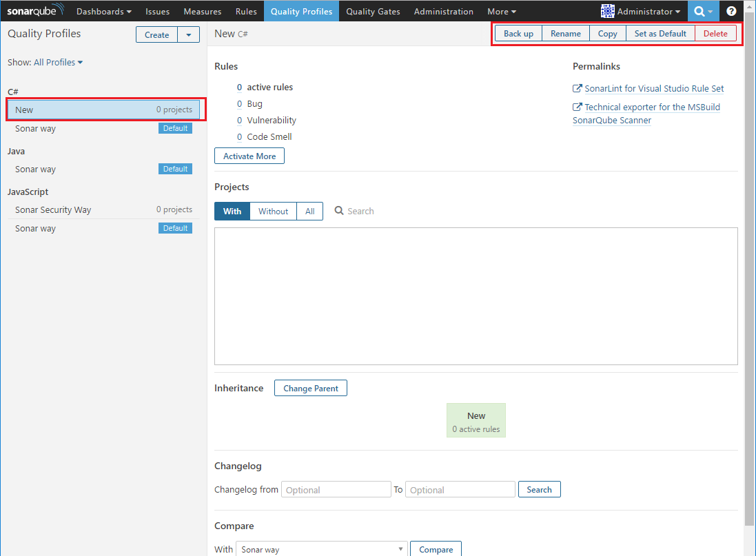Expand the Administrator account menu
Screen dimensions: 756x556
coord(648,11)
